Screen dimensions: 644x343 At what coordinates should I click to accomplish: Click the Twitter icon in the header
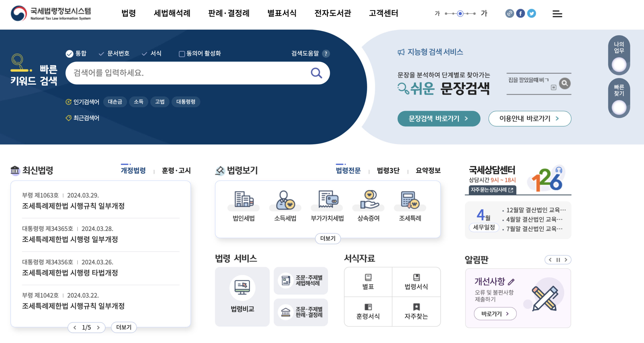pyautogui.click(x=532, y=14)
